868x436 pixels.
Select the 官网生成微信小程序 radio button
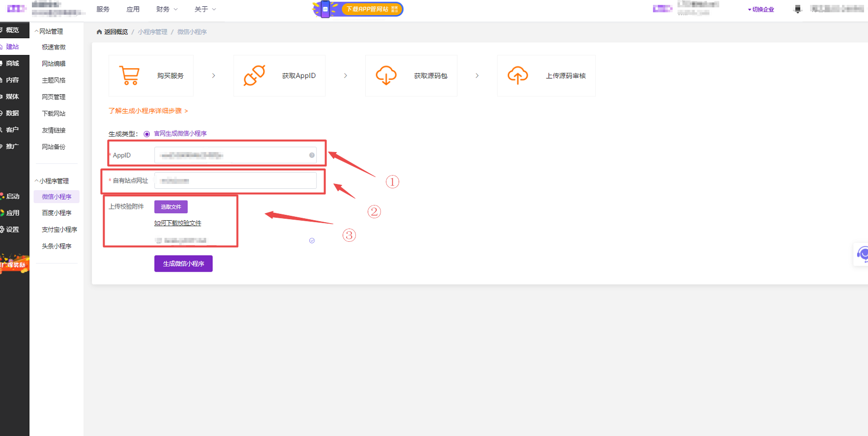(x=147, y=134)
